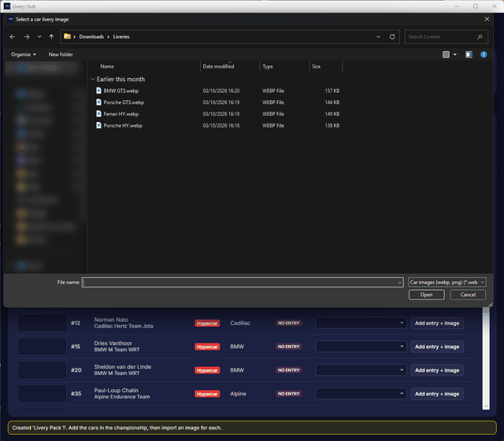The height and width of the screenshot is (441, 504).
Task: Click the folder icon in address bar
Action: (x=67, y=36)
